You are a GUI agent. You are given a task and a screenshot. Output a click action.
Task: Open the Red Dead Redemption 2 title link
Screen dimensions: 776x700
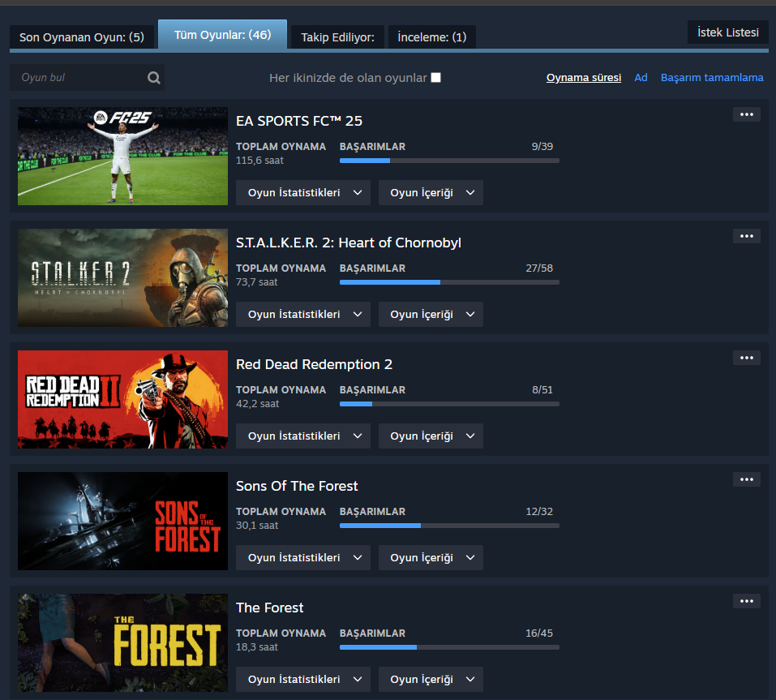pyautogui.click(x=314, y=364)
